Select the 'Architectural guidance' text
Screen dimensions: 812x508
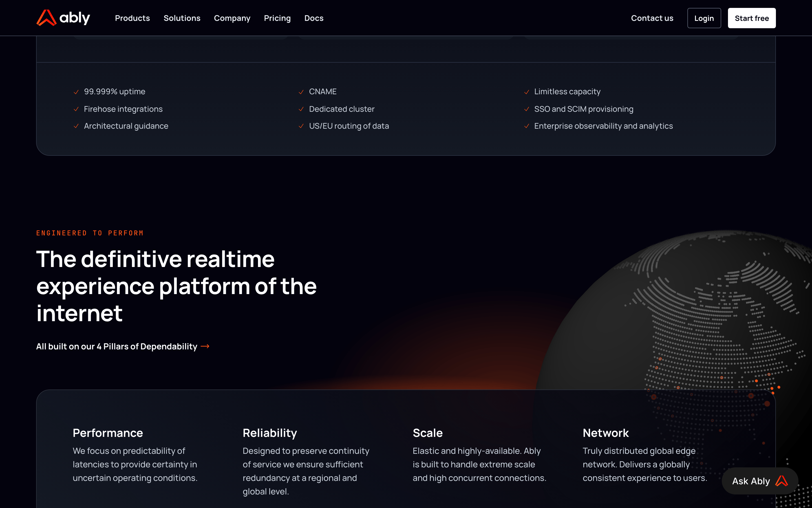126,126
